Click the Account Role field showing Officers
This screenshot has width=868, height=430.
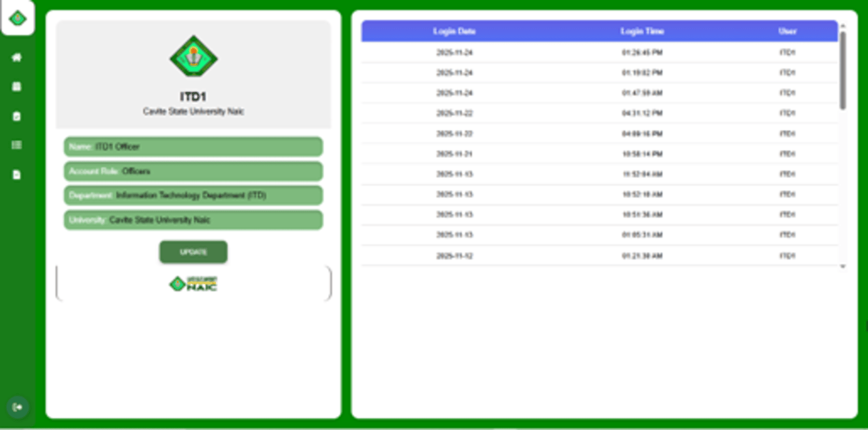point(193,171)
